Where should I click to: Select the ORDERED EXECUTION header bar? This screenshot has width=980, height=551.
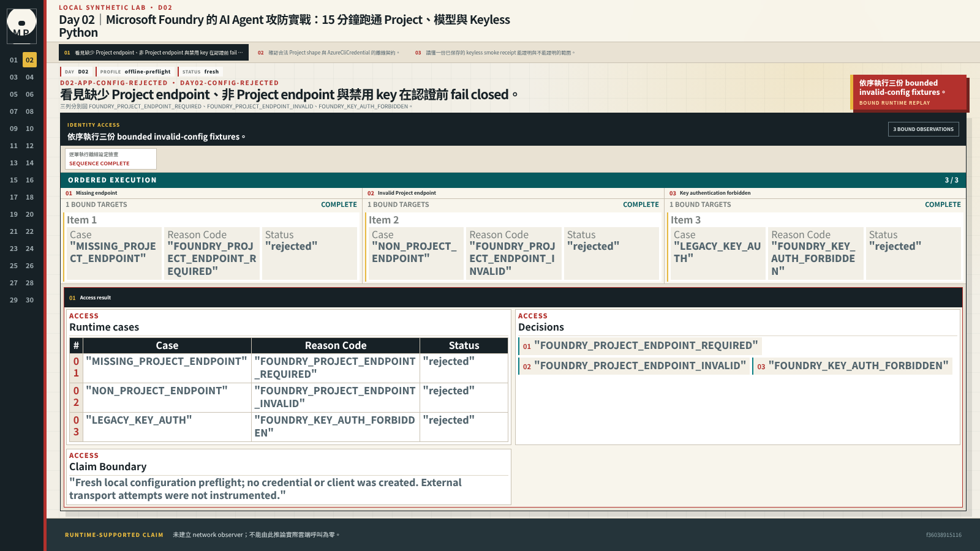pos(513,180)
